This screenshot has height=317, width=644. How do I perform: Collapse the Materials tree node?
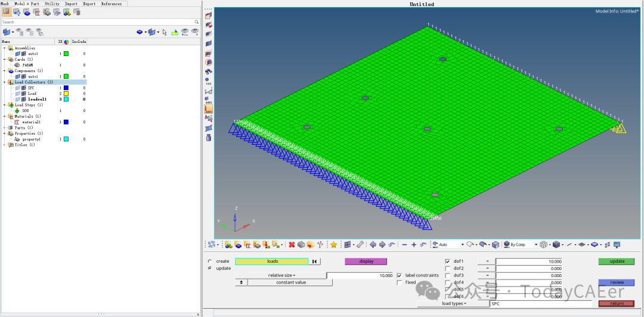pos(5,116)
